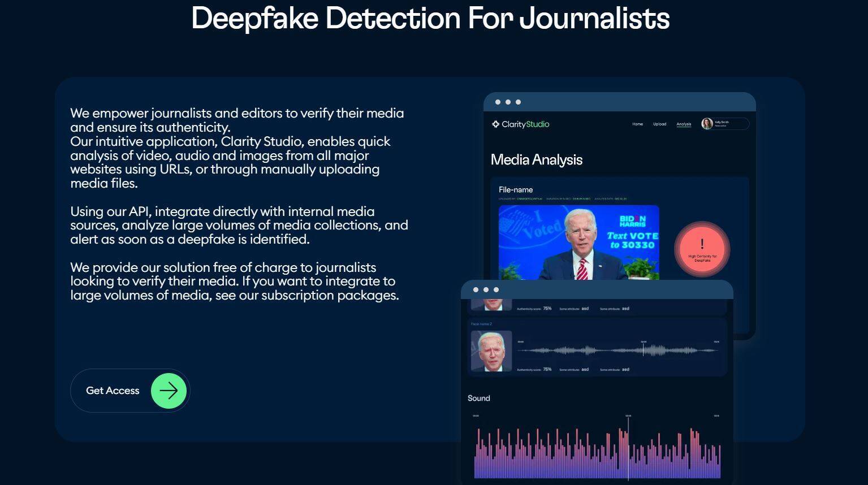Image resolution: width=868 pixels, height=485 pixels.
Task: Click the leftmost dot of the upper mockup window
Action: [498, 102]
